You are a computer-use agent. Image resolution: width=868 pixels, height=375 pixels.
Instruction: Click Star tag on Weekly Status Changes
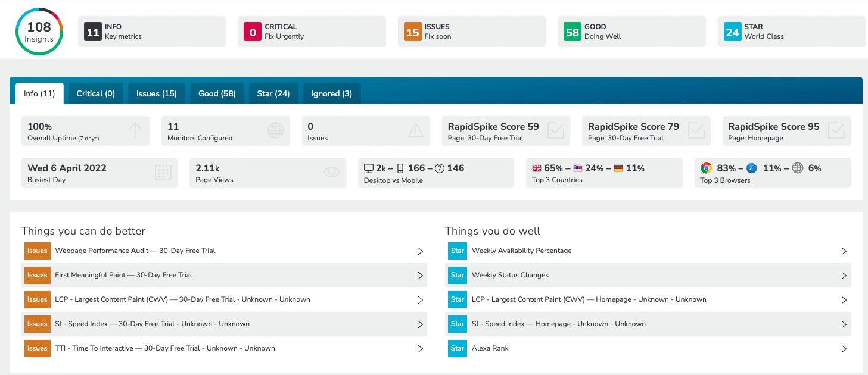(x=458, y=276)
